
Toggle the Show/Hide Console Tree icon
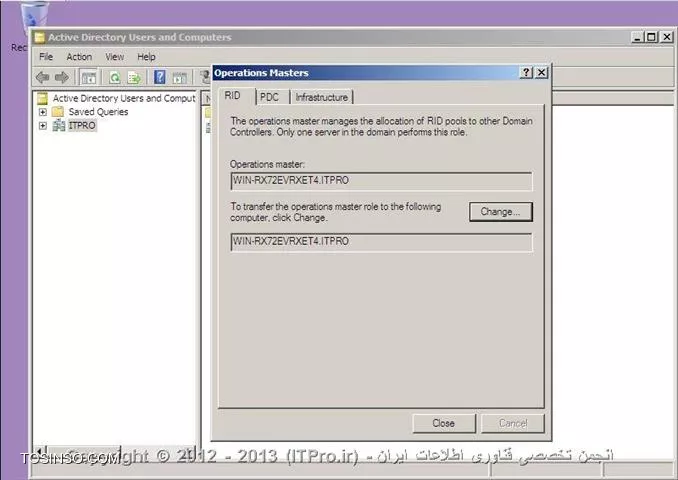pyautogui.click(x=89, y=78)
